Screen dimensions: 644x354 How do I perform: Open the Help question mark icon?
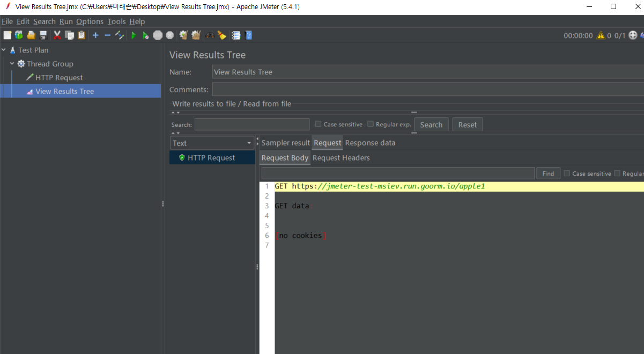click(249, 35)
